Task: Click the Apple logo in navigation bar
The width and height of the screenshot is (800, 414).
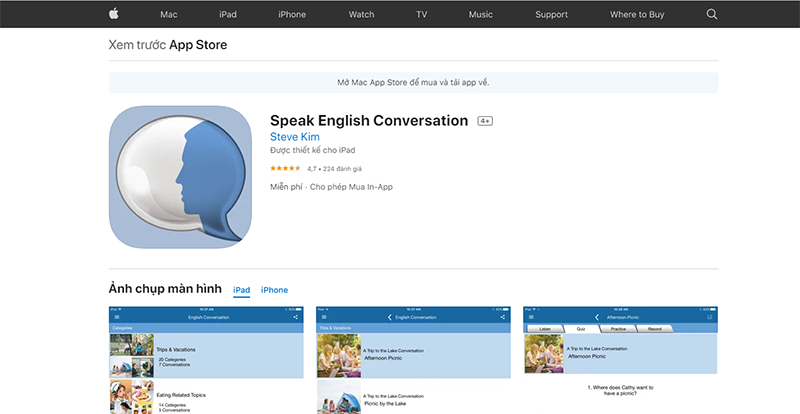Action: click(114, 14)
